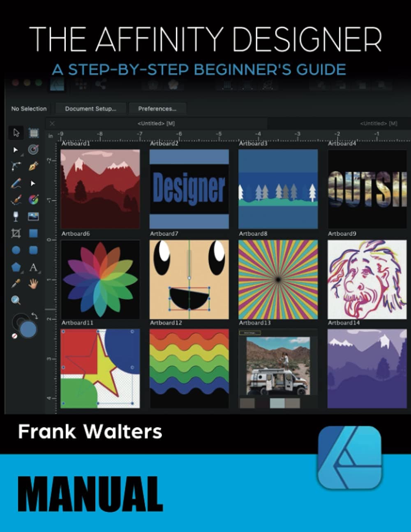
Task: Open the Fill tool color wheel
Action: (34, 199)
